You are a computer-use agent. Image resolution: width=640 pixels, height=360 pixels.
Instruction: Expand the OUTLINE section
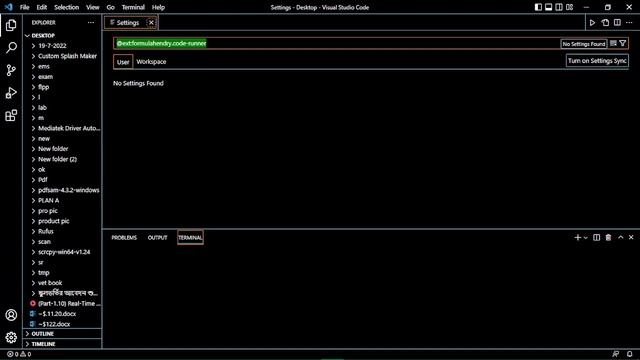[62, 334]
